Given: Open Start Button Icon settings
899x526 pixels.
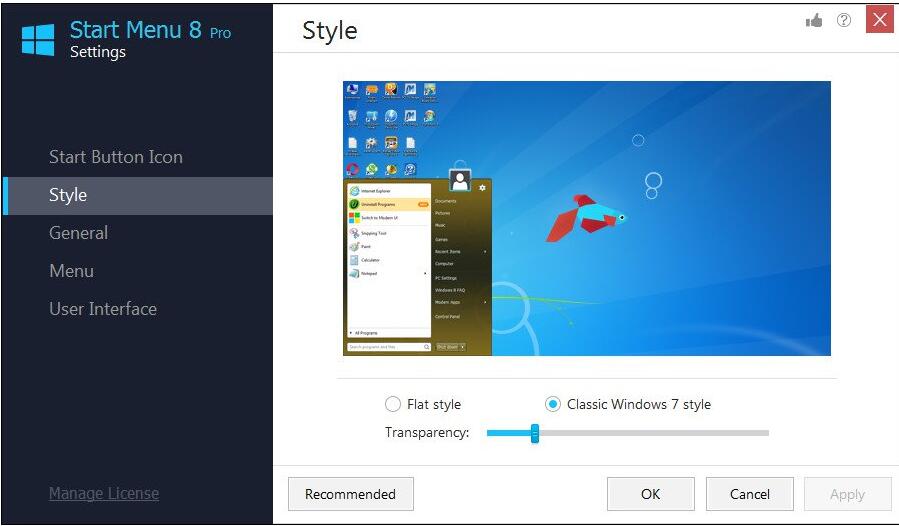Looking at the screenshot, I should [x=116, y=157].
